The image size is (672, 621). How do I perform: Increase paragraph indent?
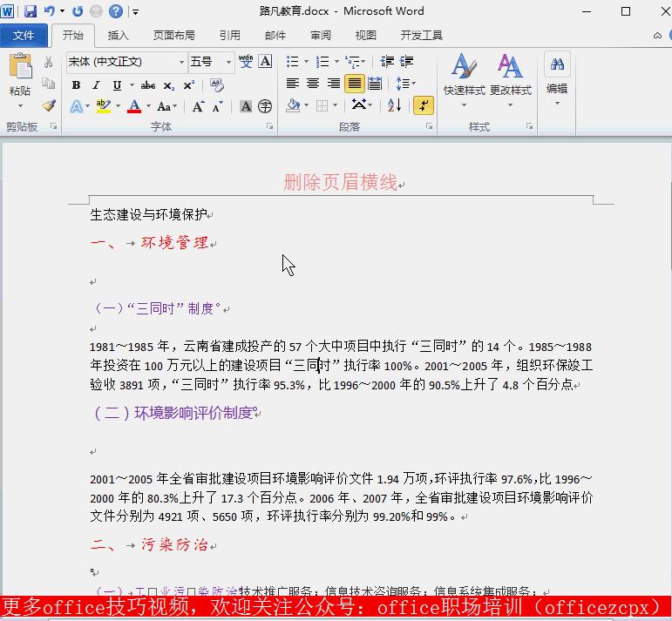406,62
